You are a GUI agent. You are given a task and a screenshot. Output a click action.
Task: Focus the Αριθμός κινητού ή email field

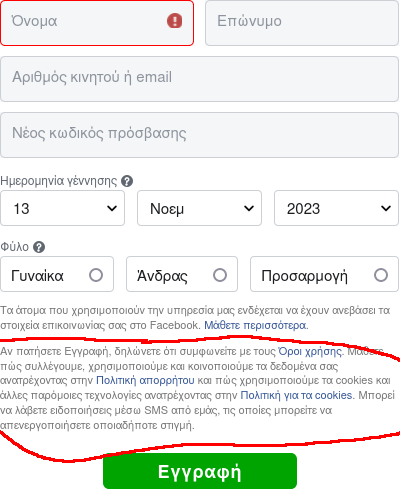199,79
